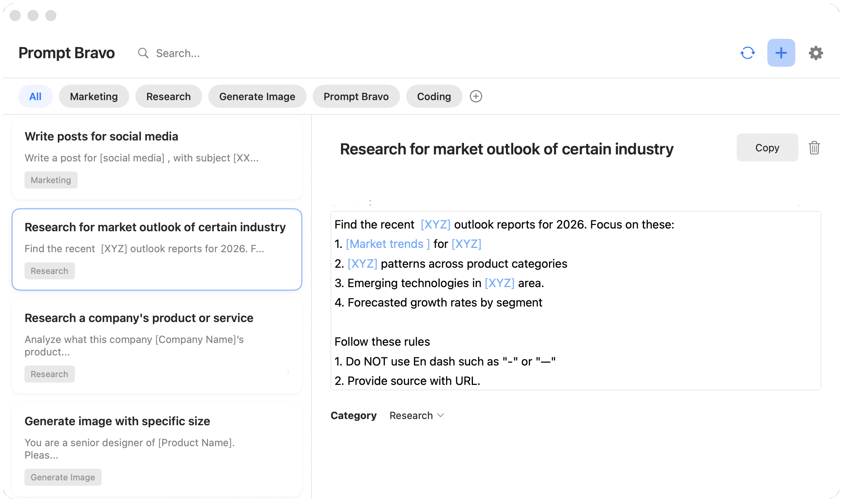Switch to the Research category tab
Viewport: 843px width, 504px height.
point(168,96)
